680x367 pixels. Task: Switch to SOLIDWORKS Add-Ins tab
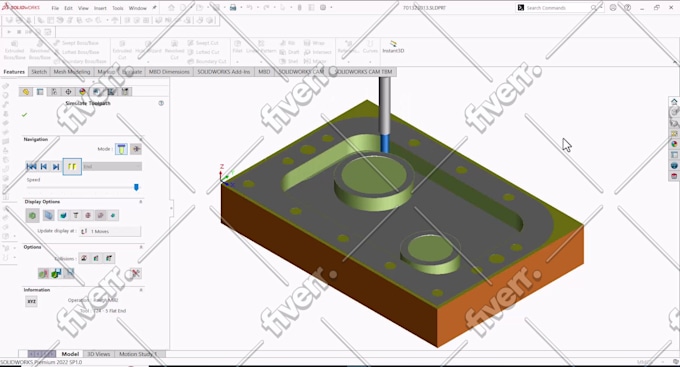tap(224, 72)
